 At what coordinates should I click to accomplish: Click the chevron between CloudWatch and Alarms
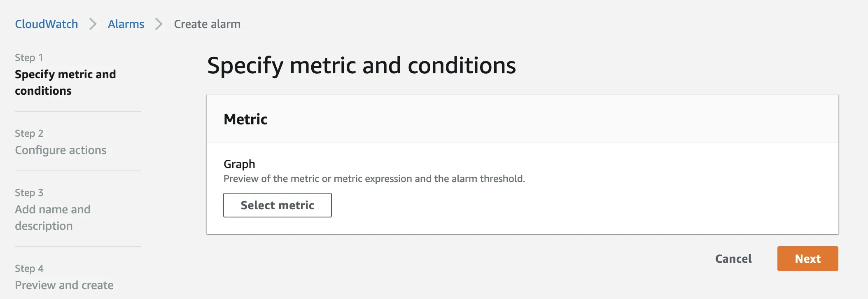tap(93, 24)
